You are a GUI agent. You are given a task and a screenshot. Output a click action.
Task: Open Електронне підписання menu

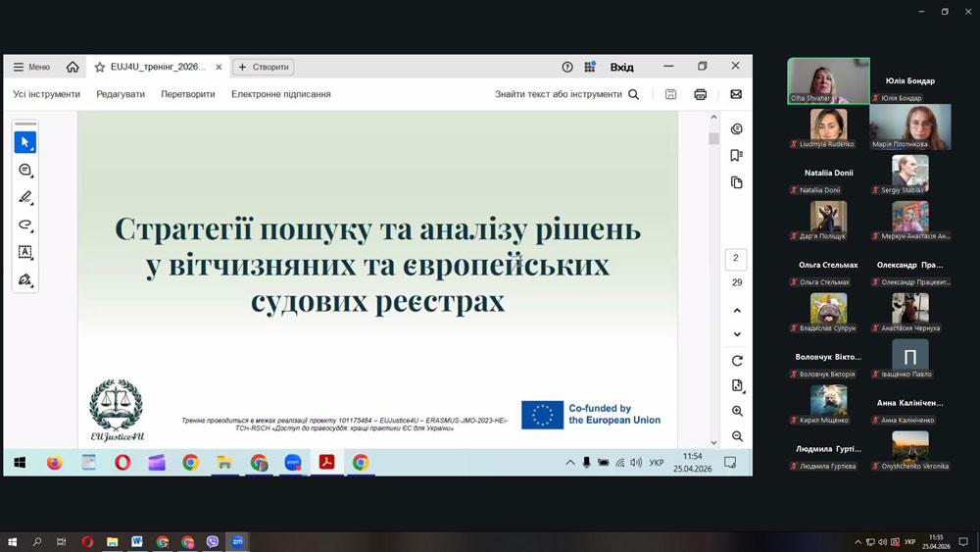click(281, 94)
